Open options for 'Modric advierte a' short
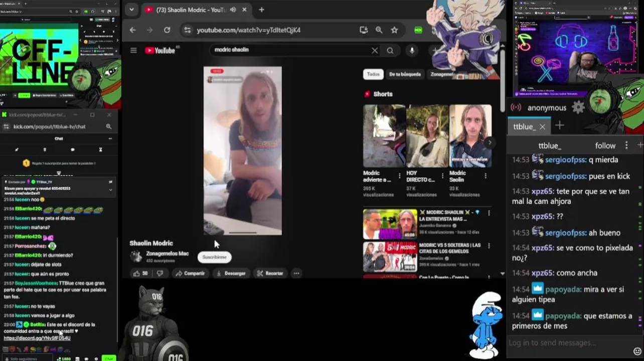The width and height of the screenshot is (644, 361). pyautogui.click(x=400, y=176)
